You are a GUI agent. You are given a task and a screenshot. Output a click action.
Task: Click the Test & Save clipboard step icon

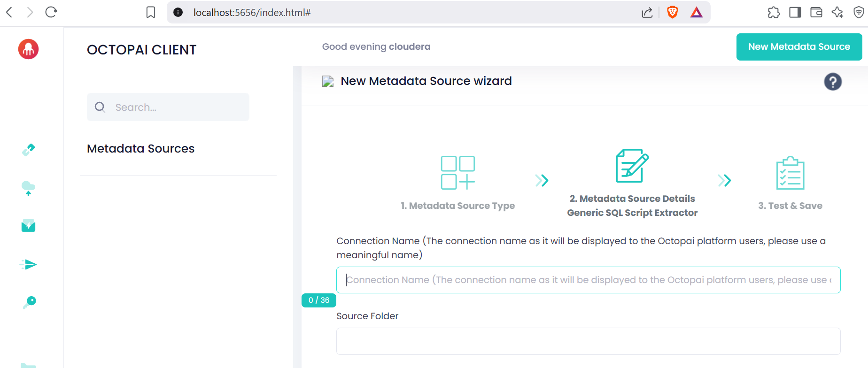click(790, 173)
